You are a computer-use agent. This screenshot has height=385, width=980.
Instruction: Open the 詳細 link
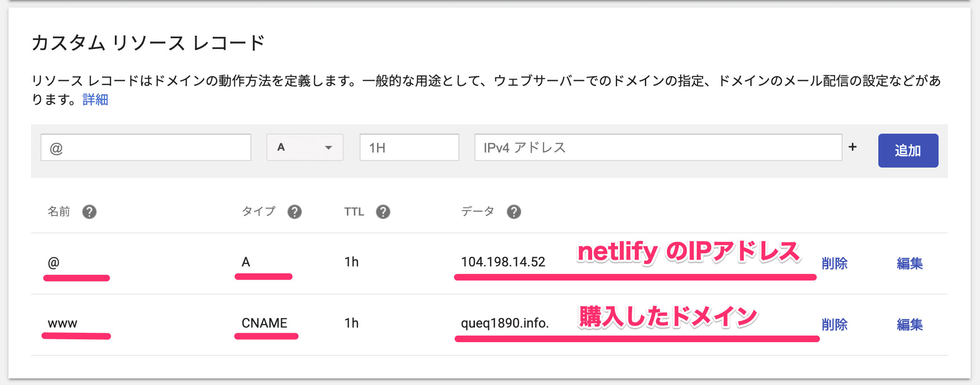(x=95, y=100)
